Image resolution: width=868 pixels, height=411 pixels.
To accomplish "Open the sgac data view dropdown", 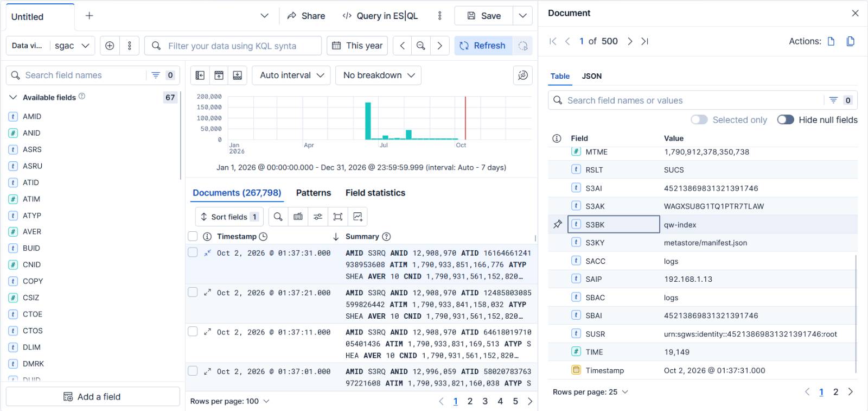I will 72,46.
